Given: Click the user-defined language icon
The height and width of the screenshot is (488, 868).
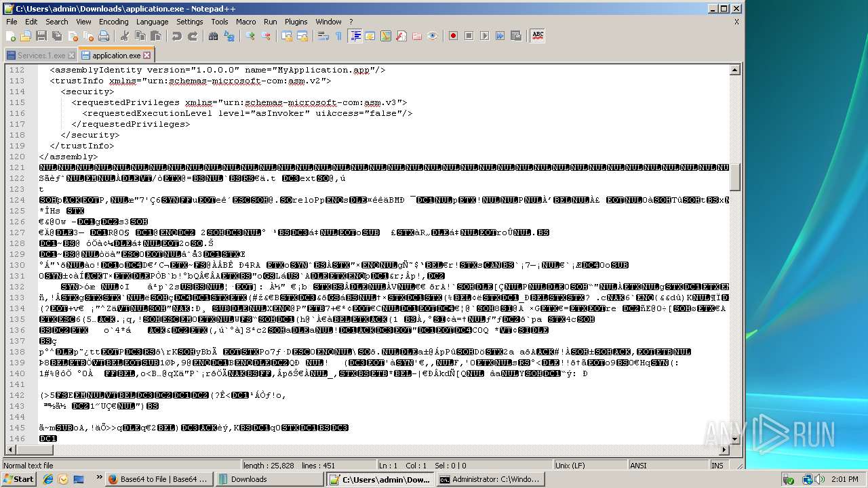Looking at the screenshot, I should (370, 36).
